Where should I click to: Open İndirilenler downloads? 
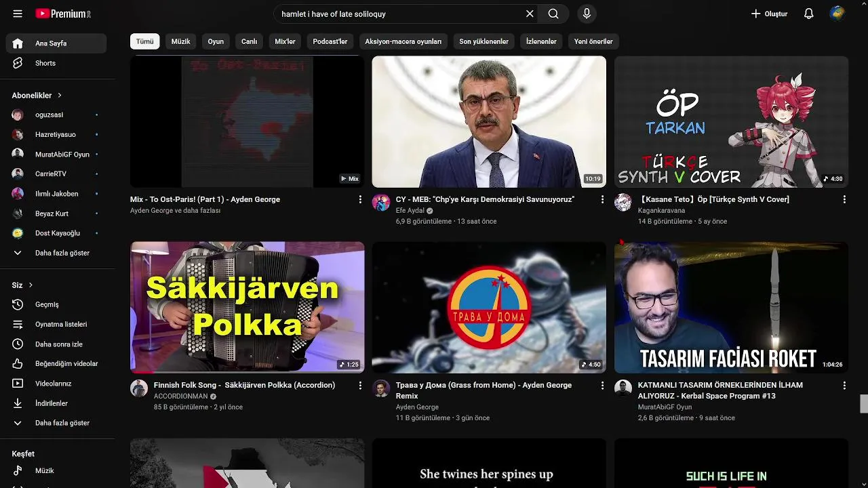click(x=56, y=403)
